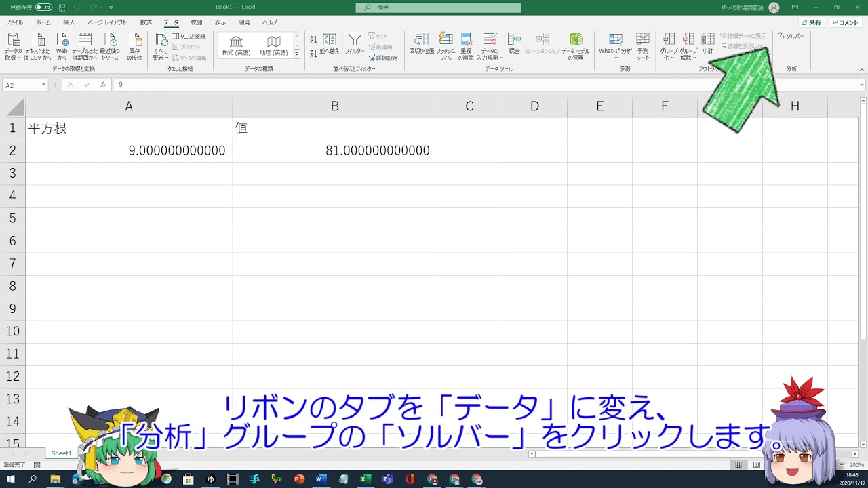The height and width of the screenshot is (488, 868).
Task: Click 詳細設定 advanced filter button
Action: click(x=383, y=58)
